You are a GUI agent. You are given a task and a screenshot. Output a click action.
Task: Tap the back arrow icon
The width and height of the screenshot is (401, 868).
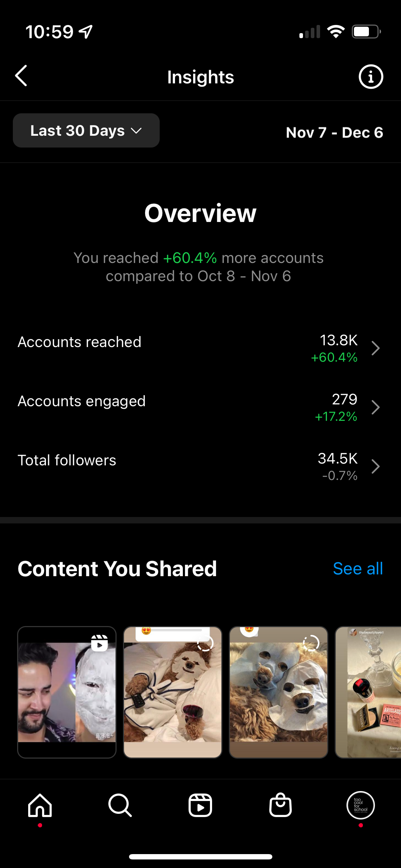(x=21, y=76)
